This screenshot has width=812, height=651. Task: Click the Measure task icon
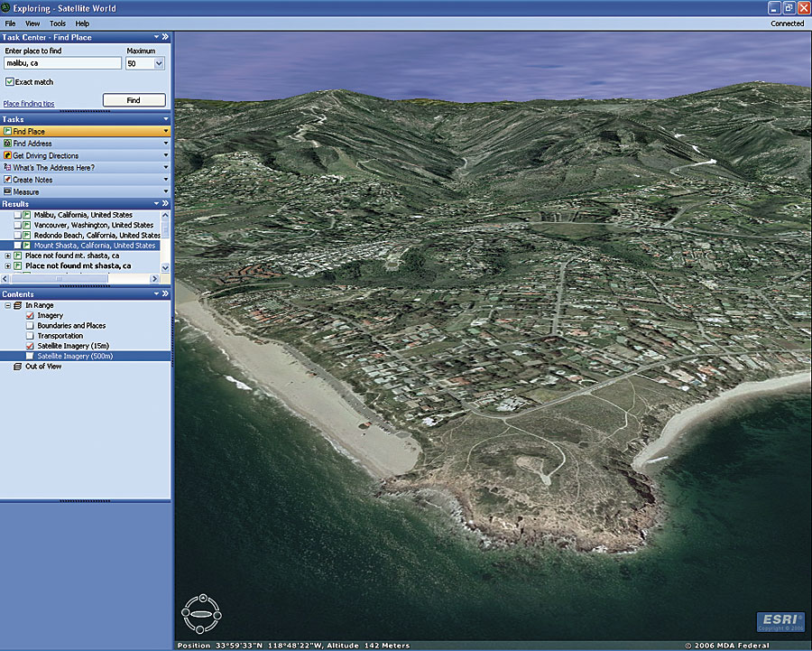(8, 192)
